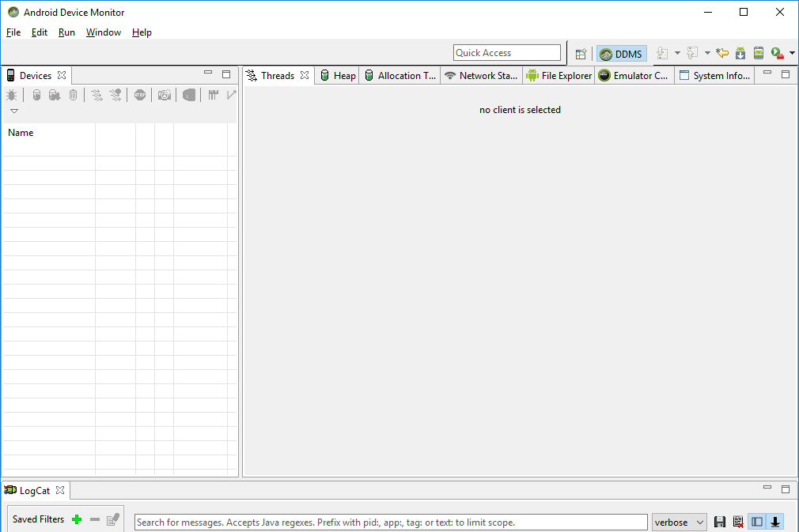The image size is (799, 532).
Task: Open the Help menu
Action: coord(142,32)
